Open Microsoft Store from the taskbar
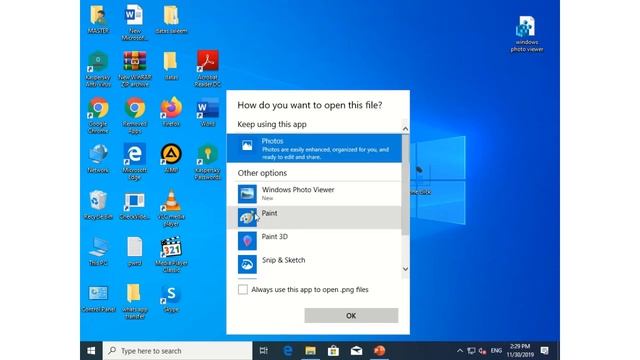The image size is (640, 360). click(333, 351)
